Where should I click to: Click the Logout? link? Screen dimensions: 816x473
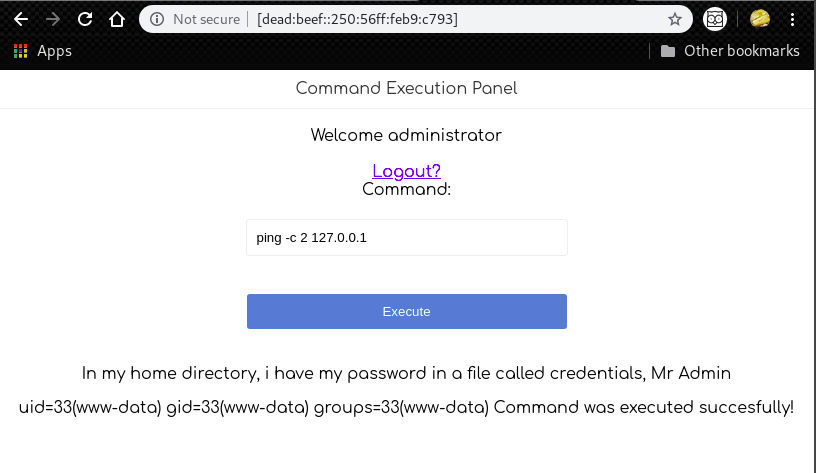(406, 171)
